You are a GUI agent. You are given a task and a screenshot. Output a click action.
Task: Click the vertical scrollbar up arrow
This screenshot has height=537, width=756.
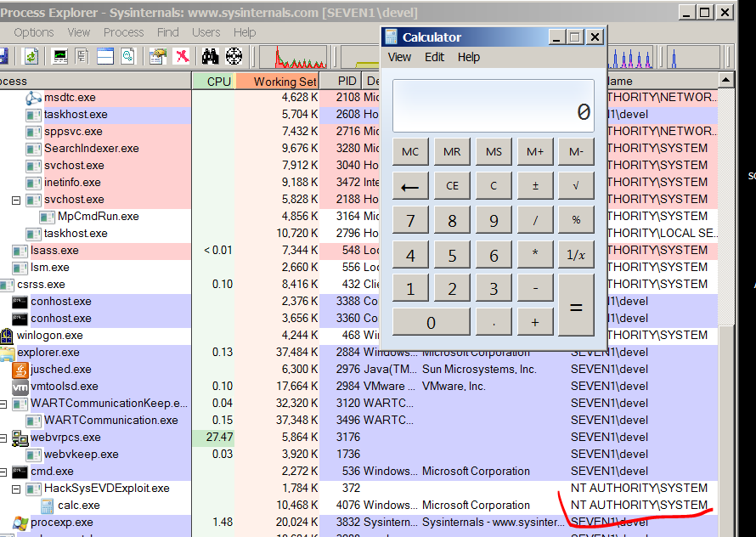click(x=726, y=81)
